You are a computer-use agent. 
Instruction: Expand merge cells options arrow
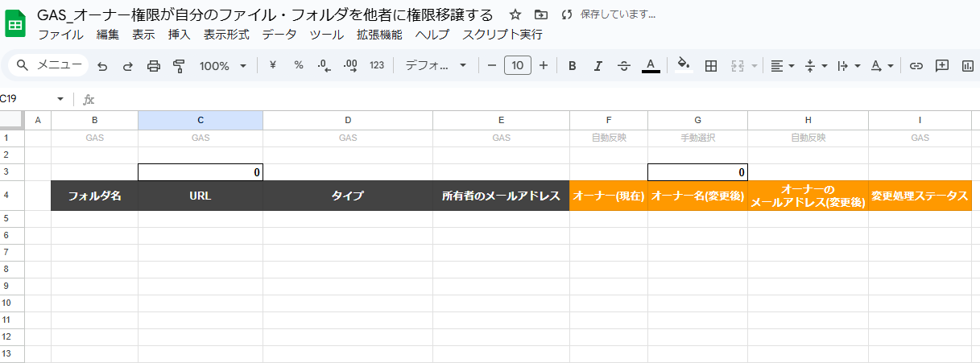pyautogui.click(x=754, y=66)
